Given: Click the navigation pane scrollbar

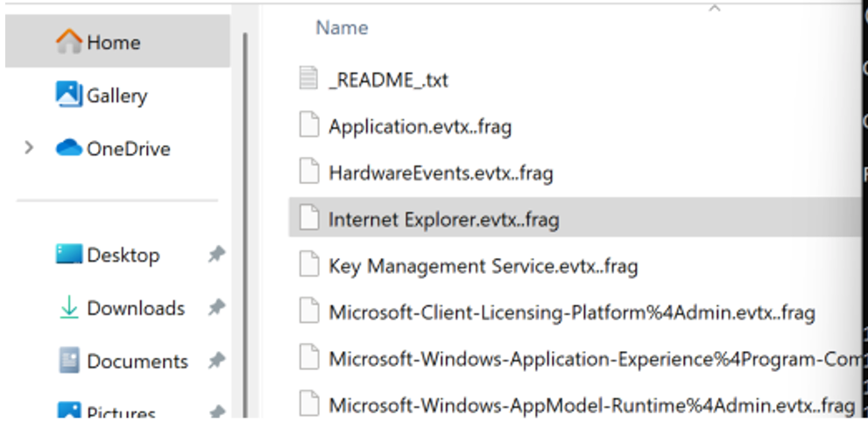Looking at the screenshot, I should pos(246,219).
